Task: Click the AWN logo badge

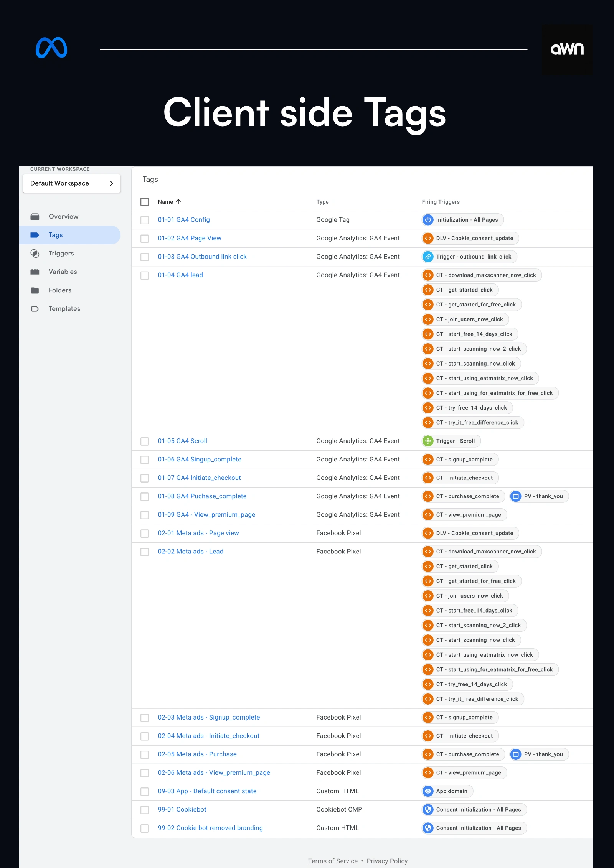Action: click(x=567, y=49)
